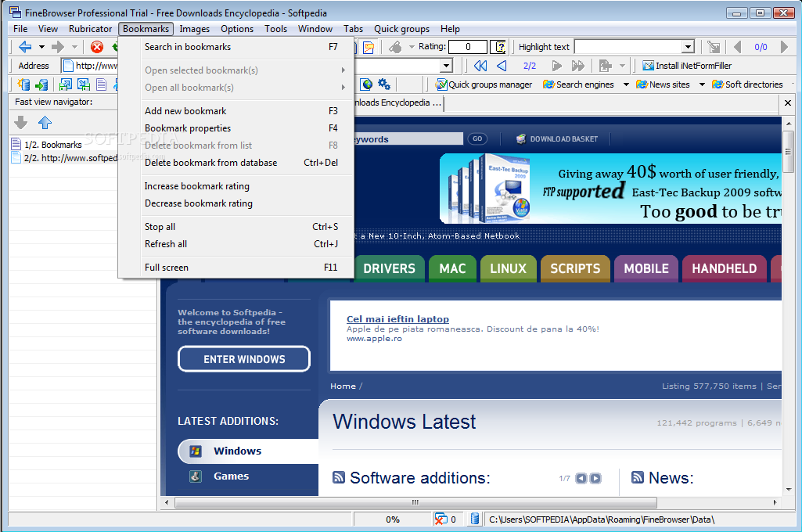Click the Soft directories toolbar button
The height and width of the screenshot is (532, 802).
coord(748,84)
